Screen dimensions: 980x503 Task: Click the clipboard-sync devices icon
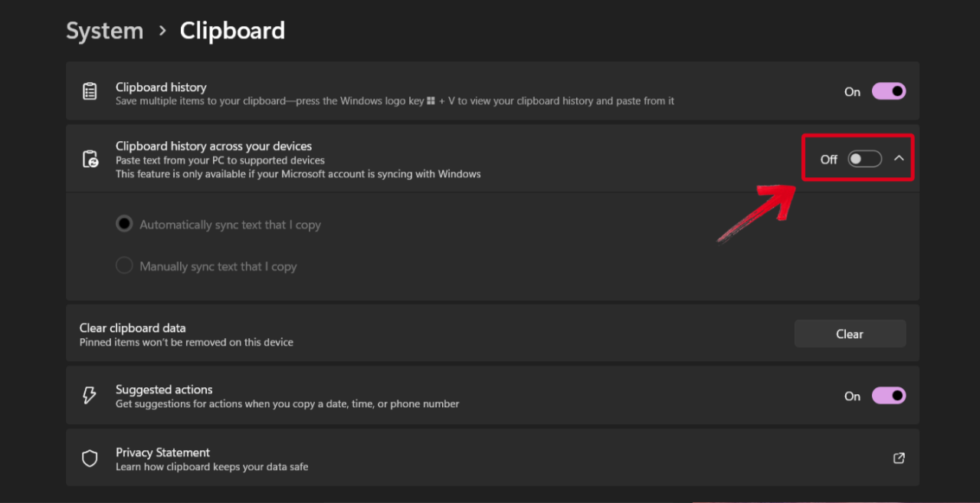pos(90,158)
